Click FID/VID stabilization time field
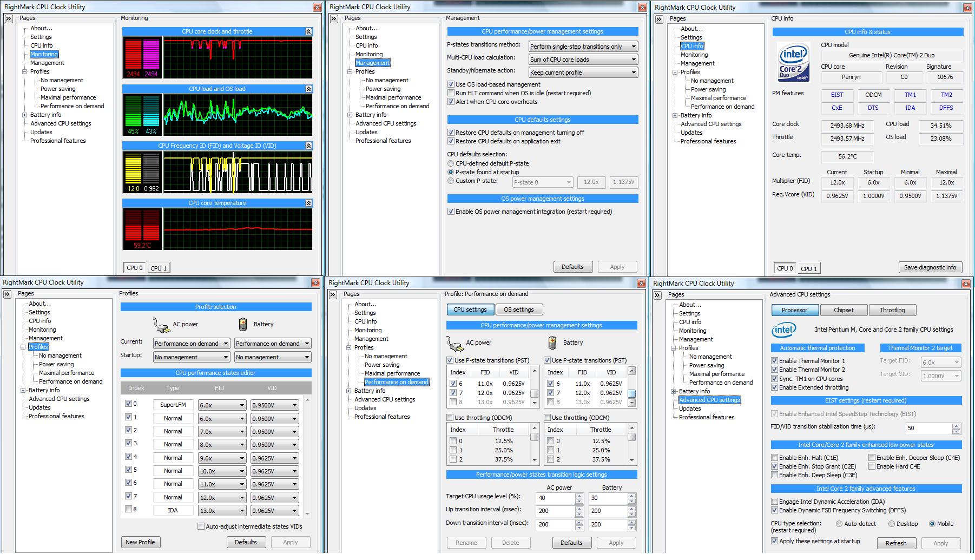Viewport: 975px width, 560px height. tap(928, 428)
